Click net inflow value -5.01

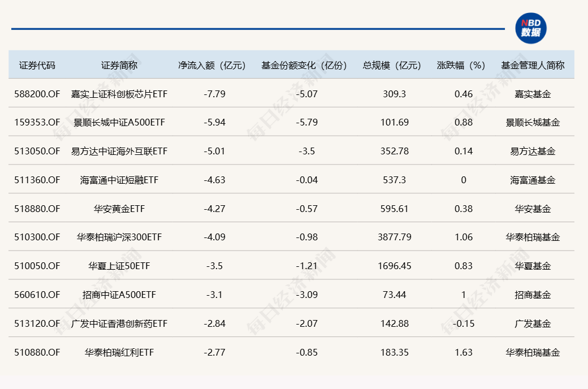coord(214,151)
